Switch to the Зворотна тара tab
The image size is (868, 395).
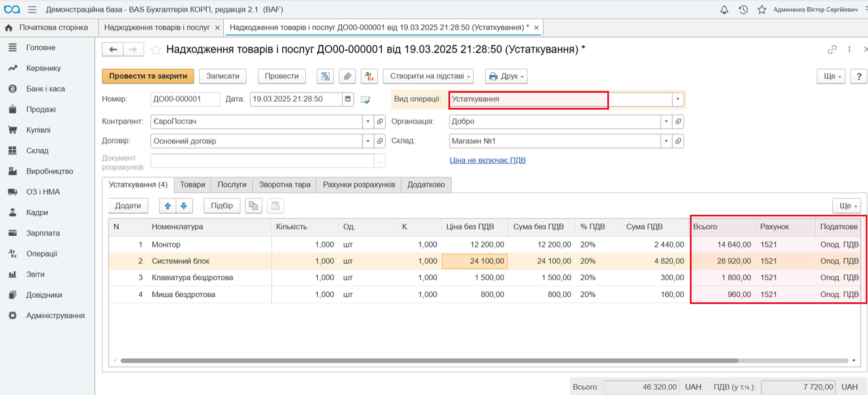(x=284, y=185)
